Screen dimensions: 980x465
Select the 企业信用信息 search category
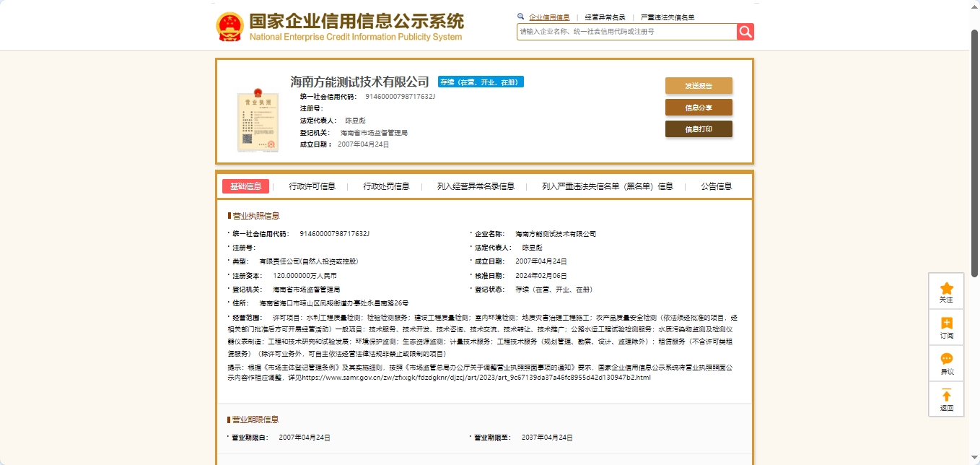[x=549, y=17]
